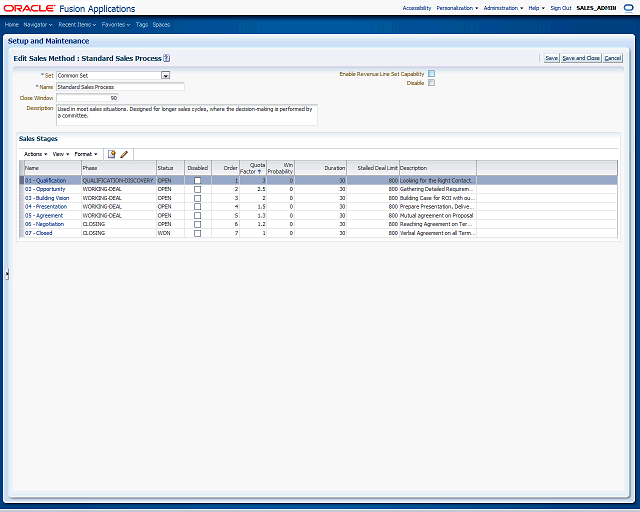
Task: Open the 07 - Closed stage link
Action: 38,233
